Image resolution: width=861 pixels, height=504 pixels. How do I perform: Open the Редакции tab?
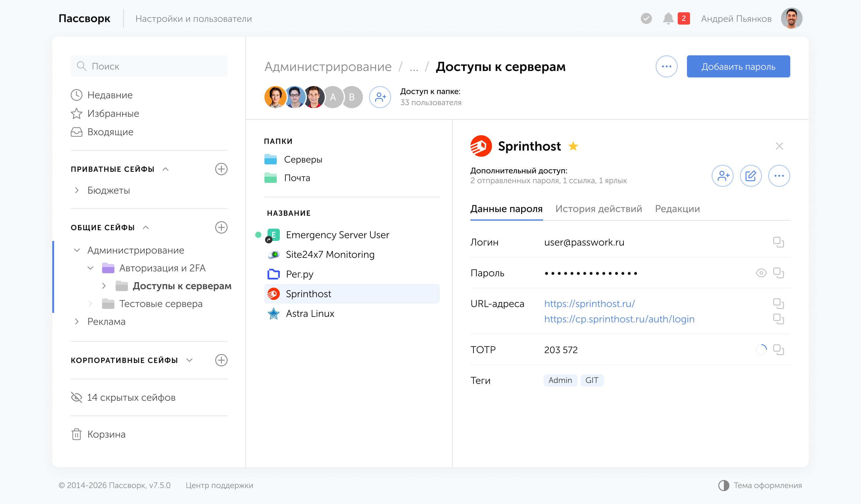coord(677,209)
